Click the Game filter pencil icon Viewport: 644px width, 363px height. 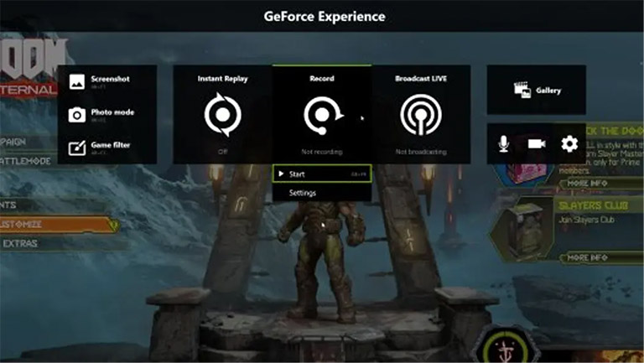[x=77, y=148]
